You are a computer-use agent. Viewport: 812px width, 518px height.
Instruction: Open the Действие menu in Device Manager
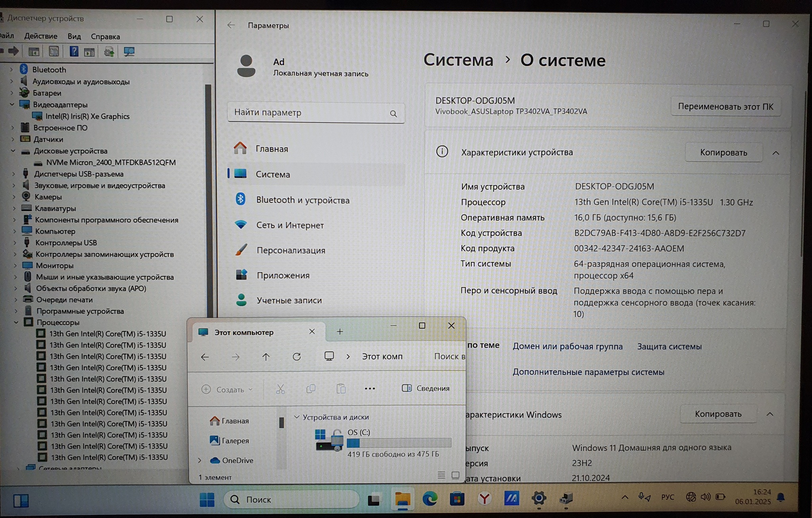(40, 36)
